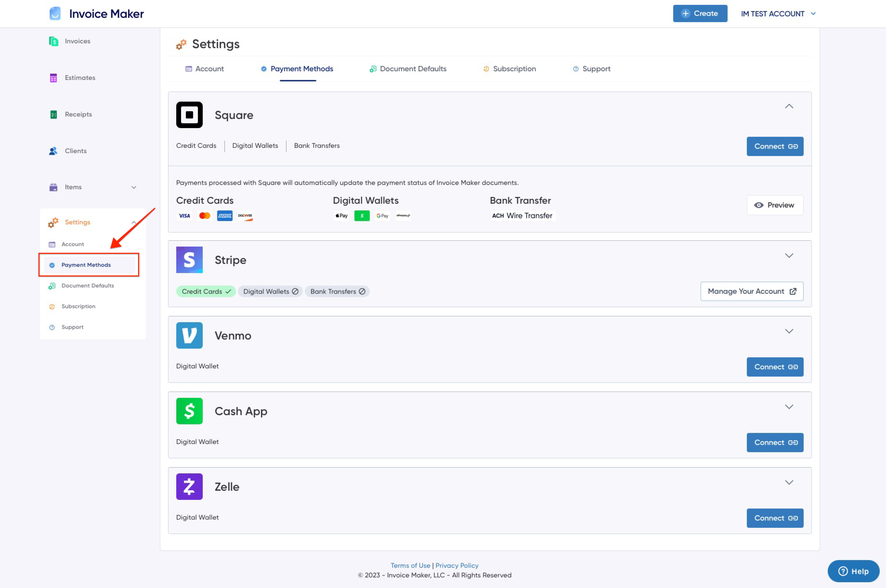Image resolution: width=886 pixels, height=588 pixels.
Task: Go to Receipts in the sidebar
Action: coord(78,115)
